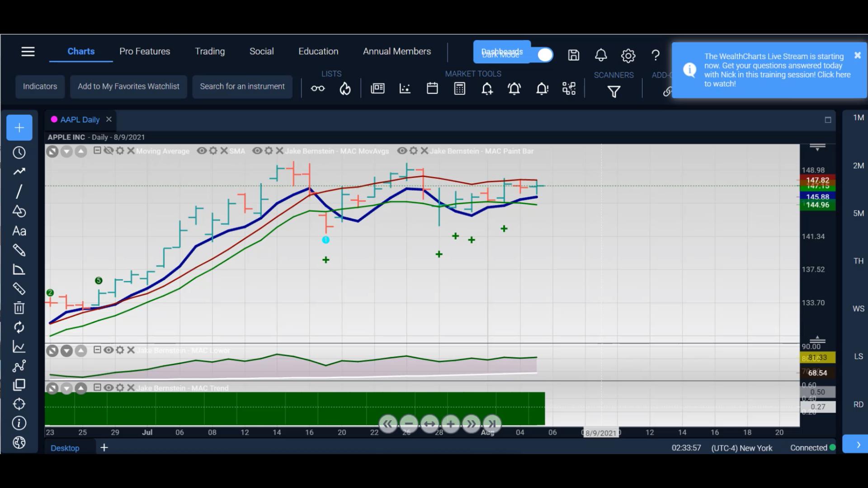Screen dimensions: 868x488
Task: Click the info icon in left sidebar
Action: pos(19,423)
